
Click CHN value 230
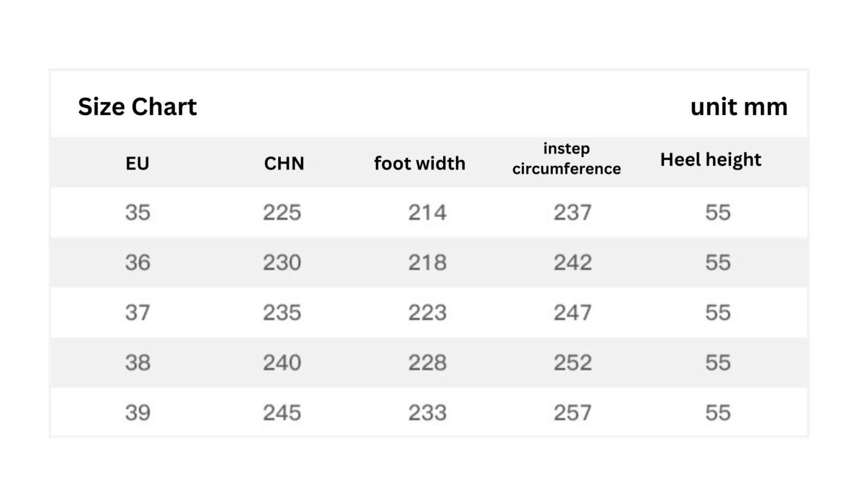pos(282,262)
